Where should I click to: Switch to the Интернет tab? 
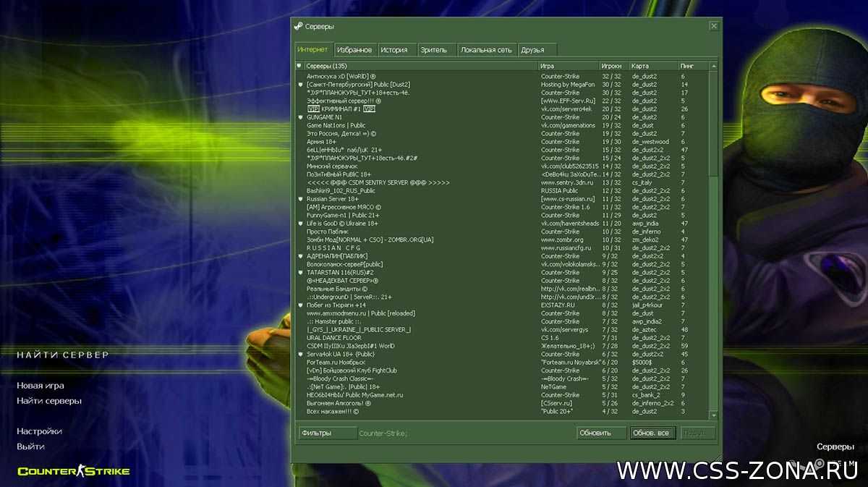[x=313, y=50]
